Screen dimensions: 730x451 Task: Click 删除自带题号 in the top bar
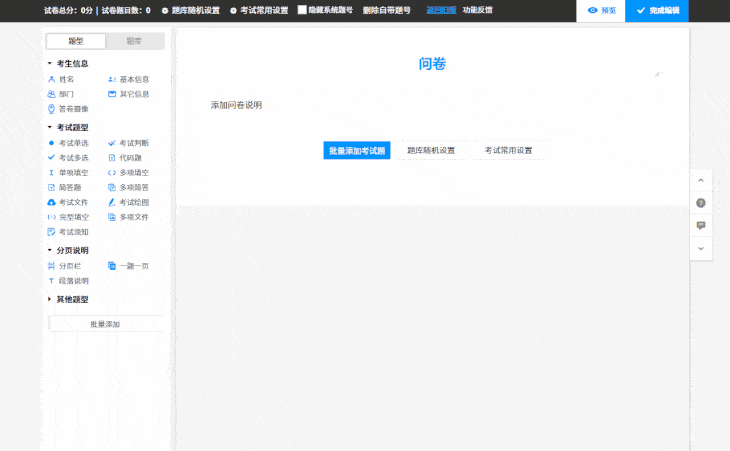pos(386,10)
